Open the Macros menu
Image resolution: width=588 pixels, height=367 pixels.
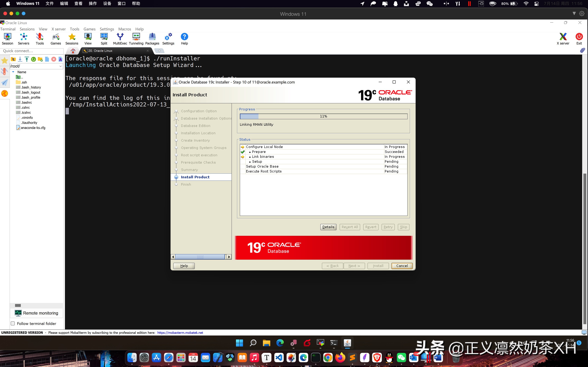[x=125, y=29]
